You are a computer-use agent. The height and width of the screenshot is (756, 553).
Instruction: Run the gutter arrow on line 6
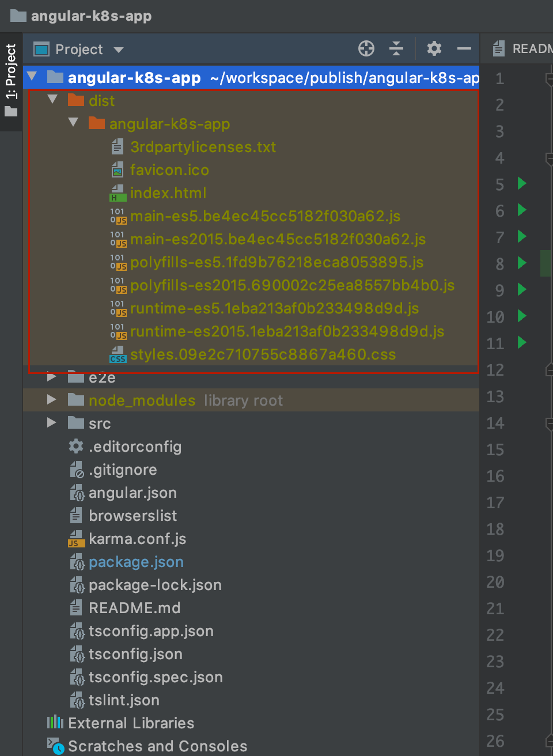522,210
